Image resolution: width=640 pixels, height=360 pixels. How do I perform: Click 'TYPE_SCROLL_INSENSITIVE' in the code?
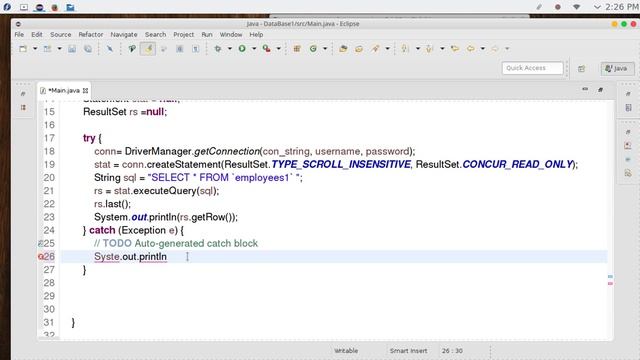pyautogui.click(x=341, y=164)
